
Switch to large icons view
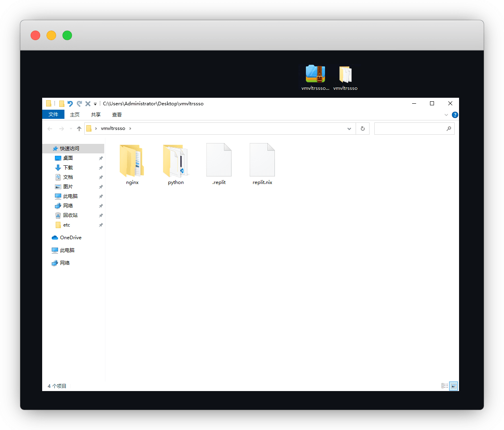[453, 386]
